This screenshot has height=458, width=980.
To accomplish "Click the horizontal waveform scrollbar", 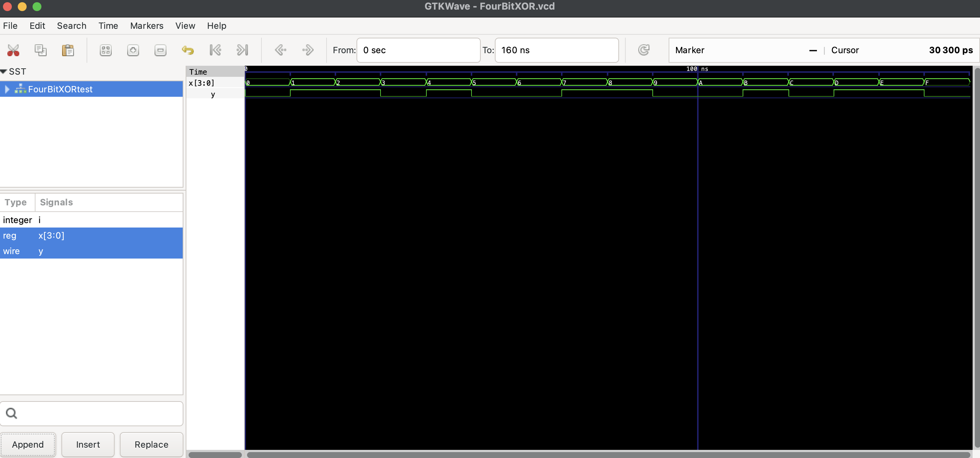I will click(x=609, y=455).
